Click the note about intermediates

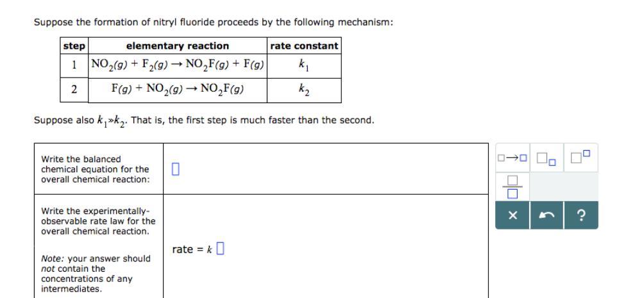pos(96,274)
